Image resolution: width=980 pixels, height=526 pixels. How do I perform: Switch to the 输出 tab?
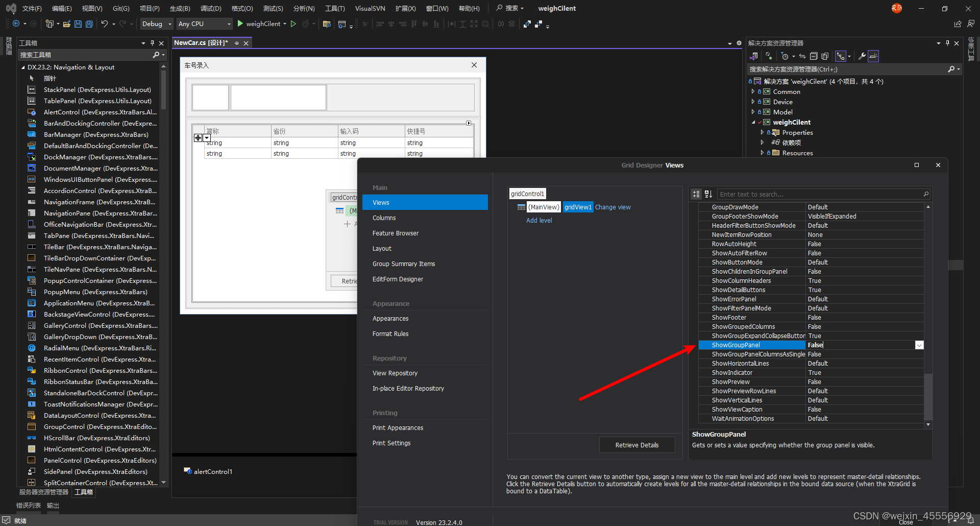[x=53, y=506]
